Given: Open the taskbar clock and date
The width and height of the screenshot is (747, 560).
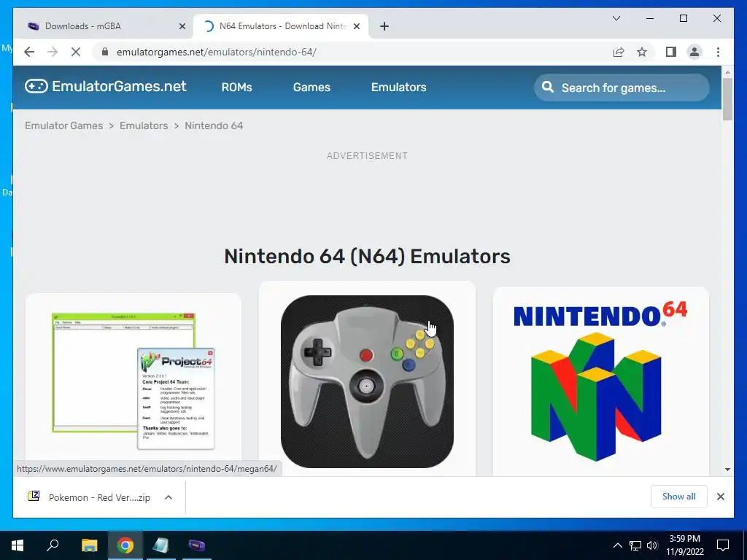Looking at the screenshot, I should 685,545.
